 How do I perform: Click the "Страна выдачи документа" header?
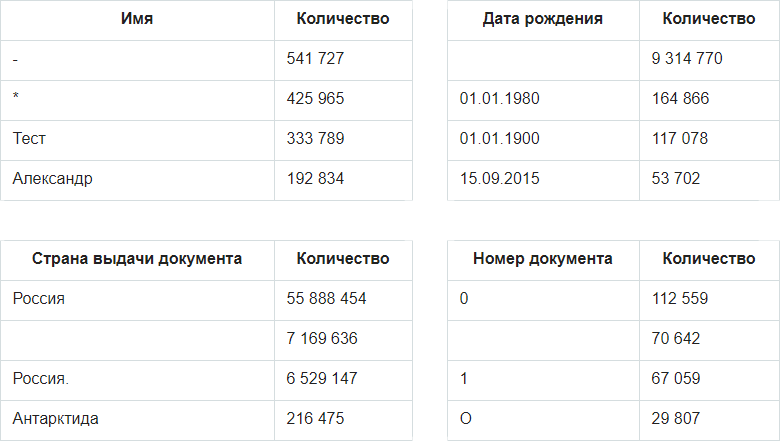(x=136, y=259)
